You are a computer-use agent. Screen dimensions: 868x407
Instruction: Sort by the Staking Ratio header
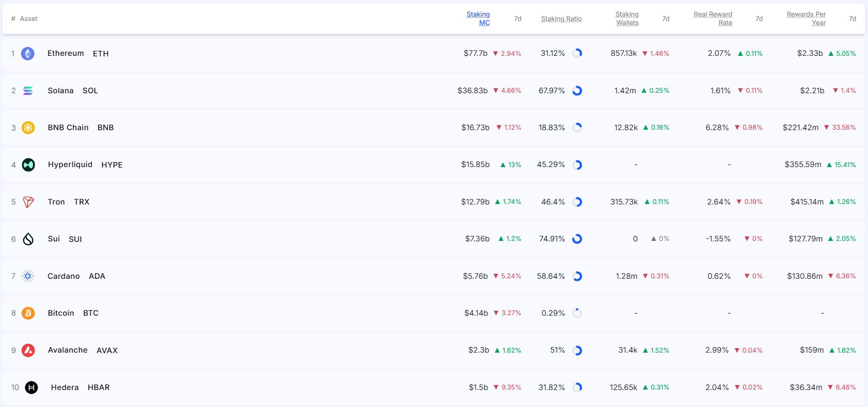pyautogui.click(x=561, y=18)
